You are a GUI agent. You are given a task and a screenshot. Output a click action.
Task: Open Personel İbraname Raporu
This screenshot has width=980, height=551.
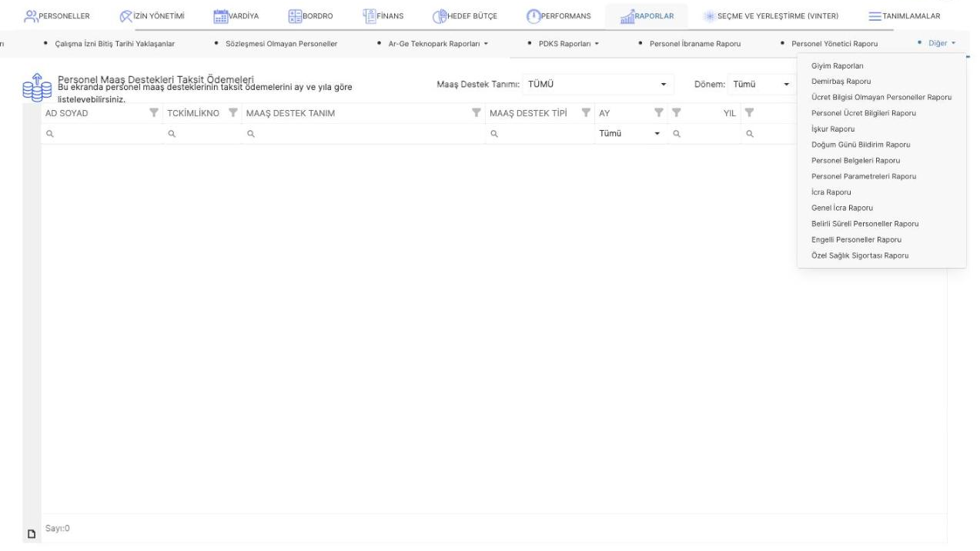tap(695, 43)
